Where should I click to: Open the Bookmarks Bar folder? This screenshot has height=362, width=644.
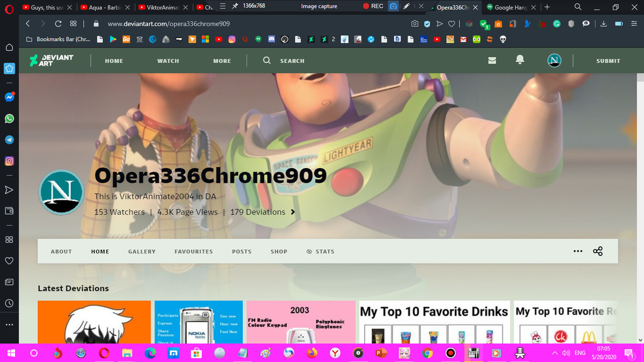58,39
